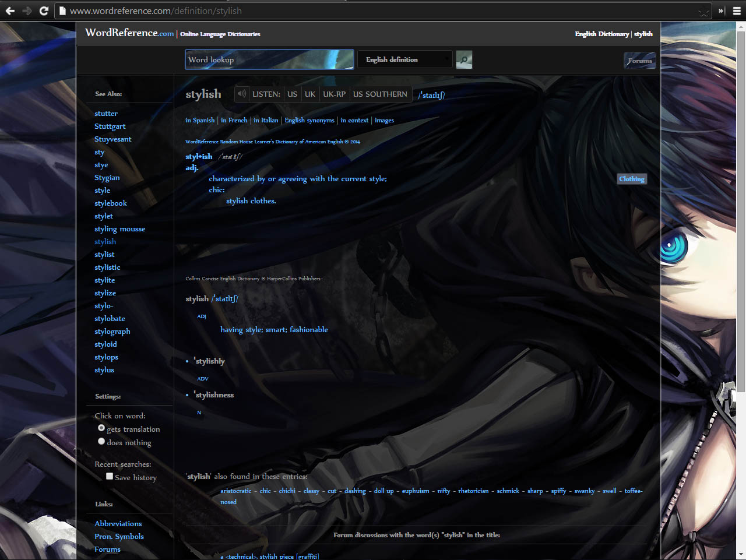
Task: Open the 'stylops' sidebar entry
Action: pyautogui.click(x=106, y=357)
